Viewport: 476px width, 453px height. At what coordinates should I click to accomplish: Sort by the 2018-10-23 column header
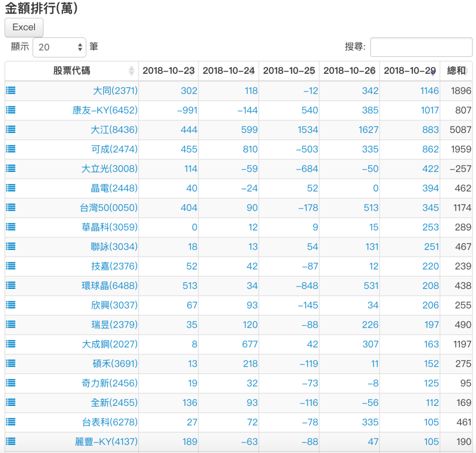pos(169,70)
